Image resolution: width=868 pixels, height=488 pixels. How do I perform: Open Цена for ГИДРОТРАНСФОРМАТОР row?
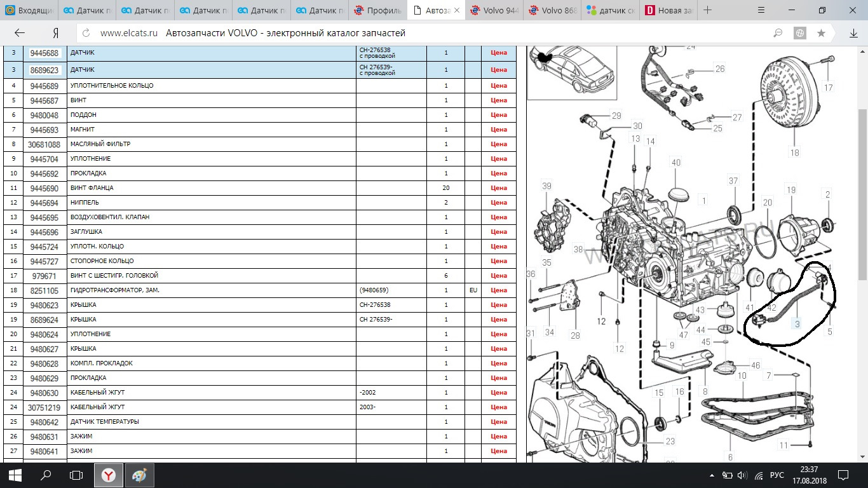coord(499,290)
